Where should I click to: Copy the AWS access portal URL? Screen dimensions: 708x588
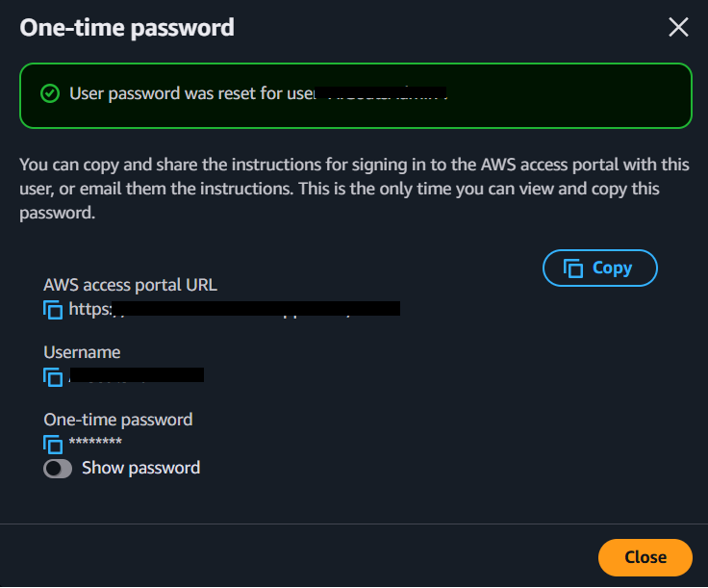tap(53, 309)
